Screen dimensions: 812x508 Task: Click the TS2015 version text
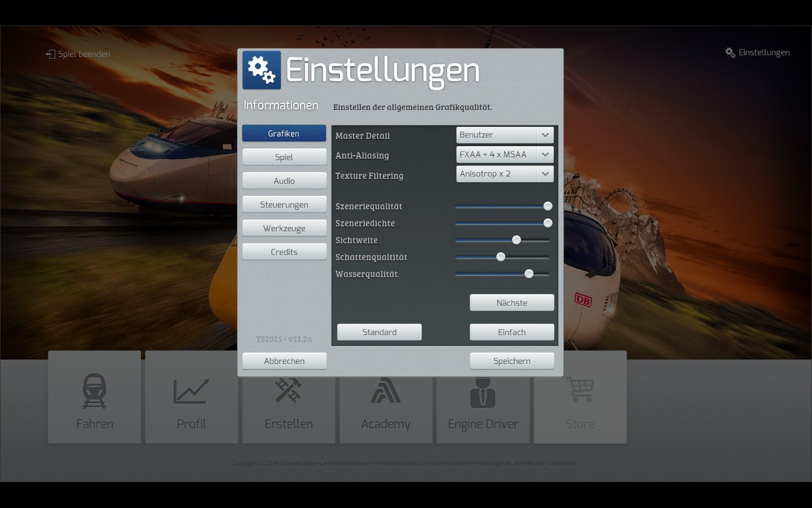tap(284, 339)
